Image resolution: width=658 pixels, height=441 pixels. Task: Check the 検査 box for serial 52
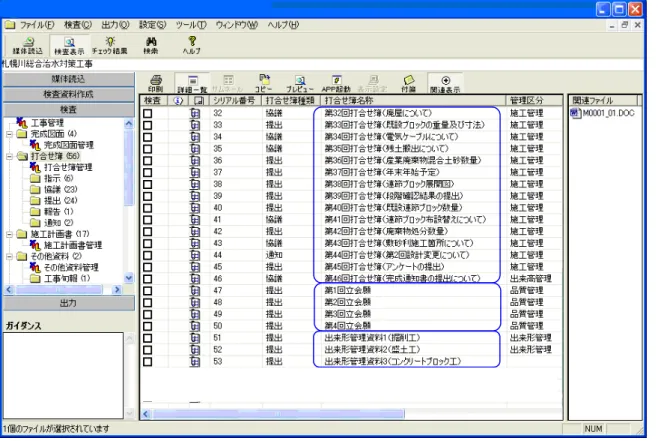coord(148,350)
